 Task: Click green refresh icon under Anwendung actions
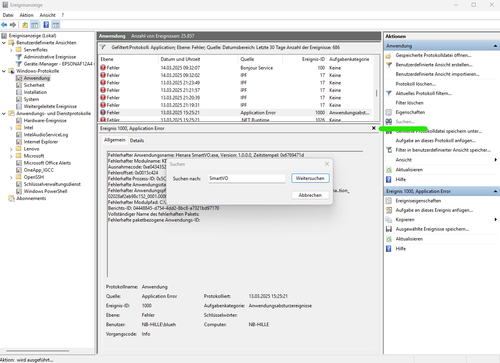(389, 170)
